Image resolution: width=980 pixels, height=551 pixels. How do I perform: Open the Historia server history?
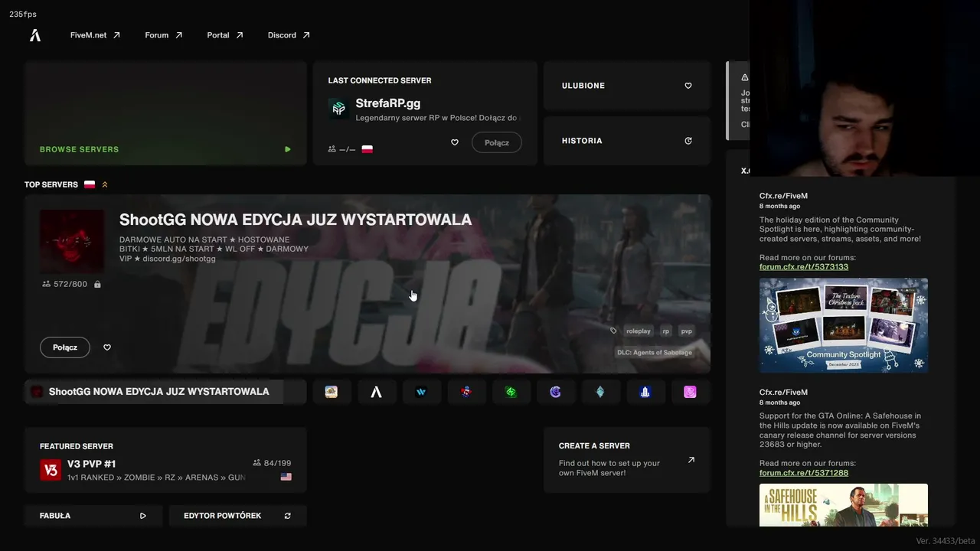coord(627,141)
